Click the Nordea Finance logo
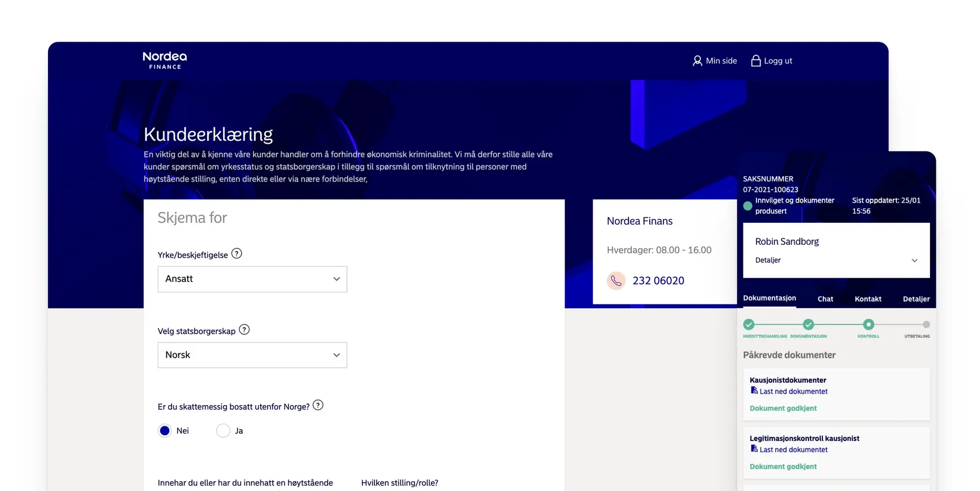The width and height of the screenshot is (980, 491). [x=164, y=60]
